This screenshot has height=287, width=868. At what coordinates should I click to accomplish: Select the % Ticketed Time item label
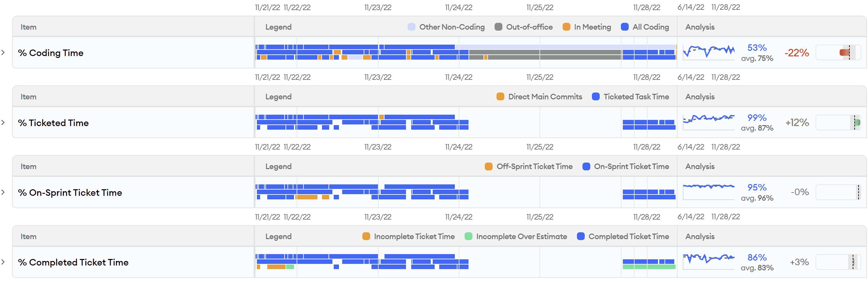point(53,123)
